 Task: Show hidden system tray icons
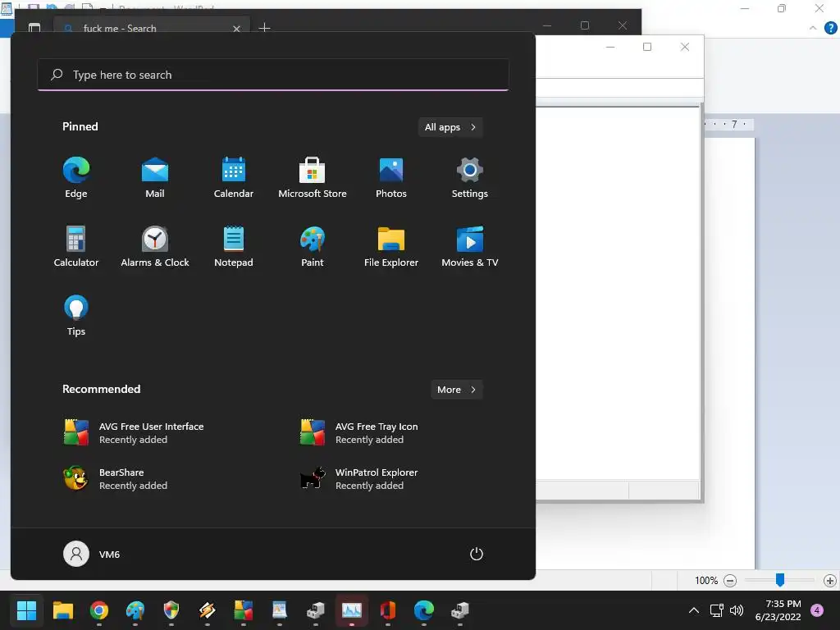point(694,610)
